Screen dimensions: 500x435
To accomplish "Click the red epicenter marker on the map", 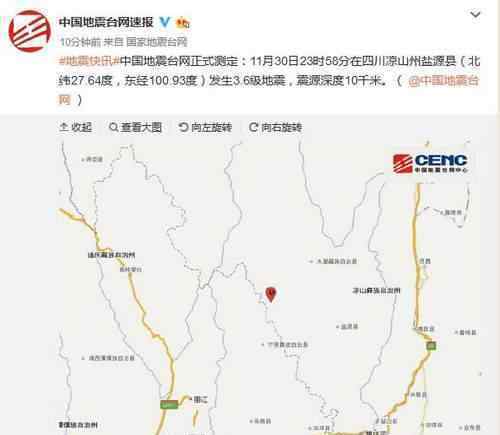I will (271, 294).
